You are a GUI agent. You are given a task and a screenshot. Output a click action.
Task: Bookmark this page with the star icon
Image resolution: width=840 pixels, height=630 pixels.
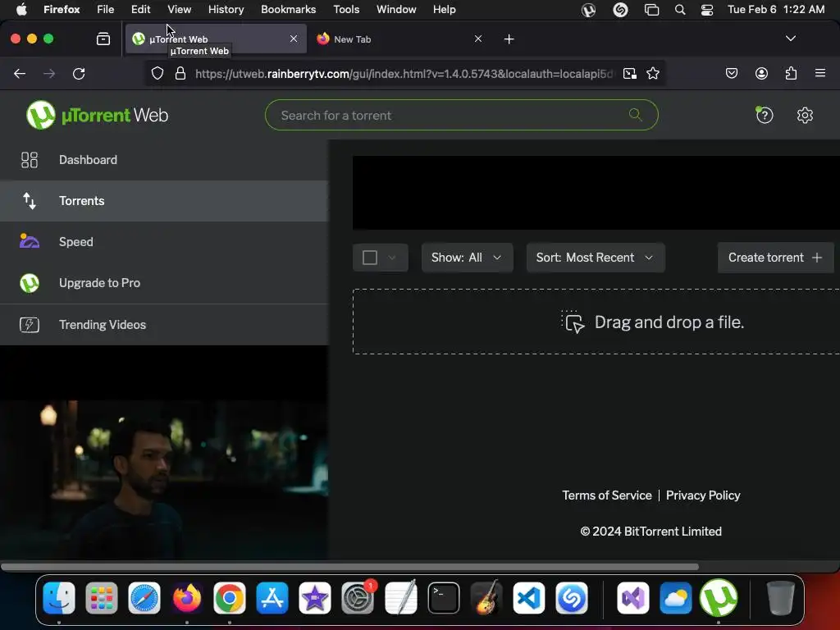tap(652, 73)
